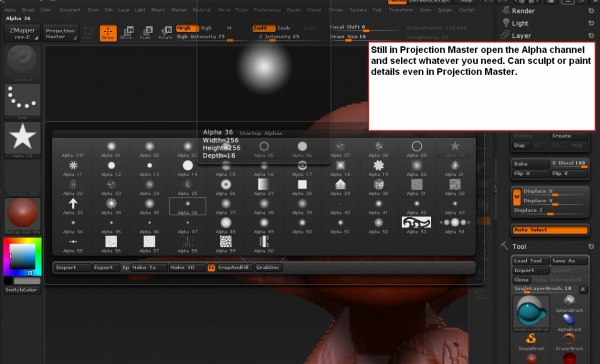Image resolution: width=600 pixels, height=364 pixels.
Task: Choose the Alpha 26 ring glow alpha
Action: [226, 187]
